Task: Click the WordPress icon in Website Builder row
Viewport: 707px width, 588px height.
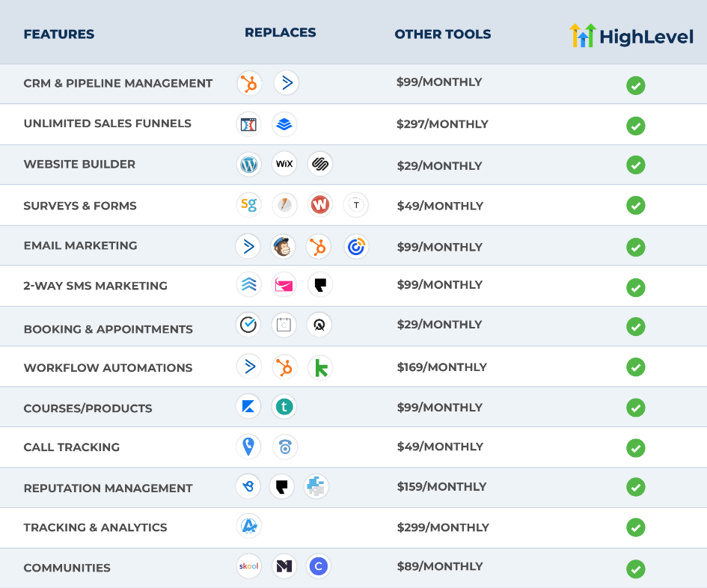Action: click(x=248, y=164)
